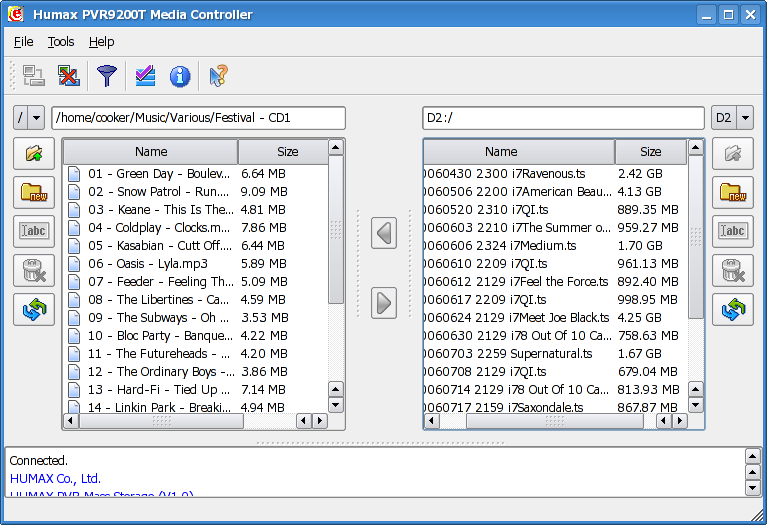Open the left root path dropdown arrow
The height and width of the screenshot is (525, 767).
point(36,118)
